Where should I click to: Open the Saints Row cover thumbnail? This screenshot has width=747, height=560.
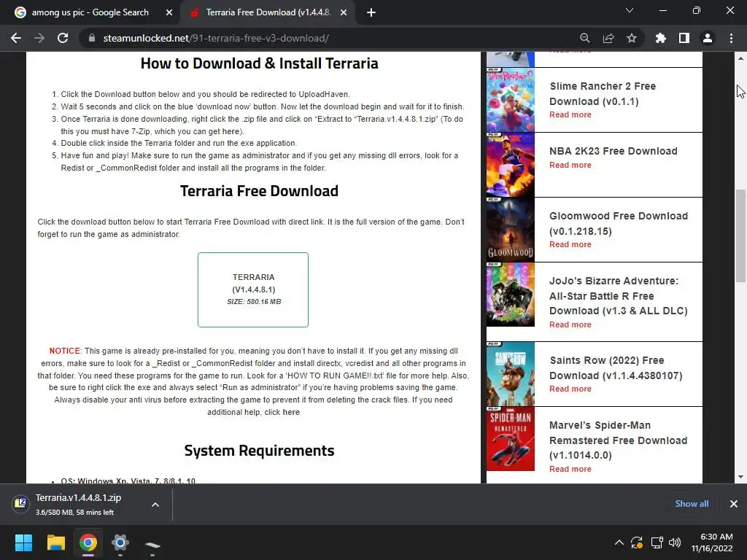(x=510, y=374)
